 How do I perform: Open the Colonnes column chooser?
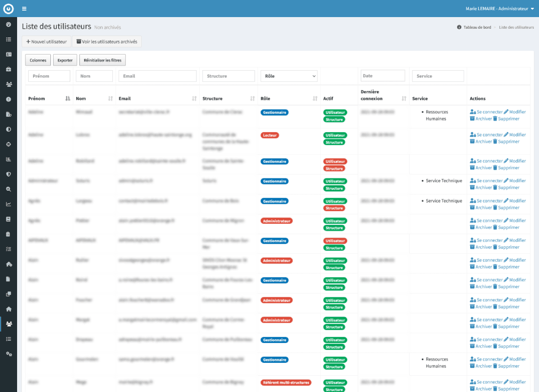(x=38, y=60)
